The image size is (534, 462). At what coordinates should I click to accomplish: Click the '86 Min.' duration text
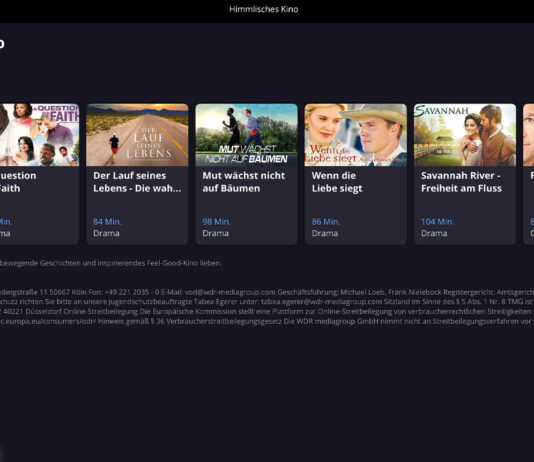326,222
